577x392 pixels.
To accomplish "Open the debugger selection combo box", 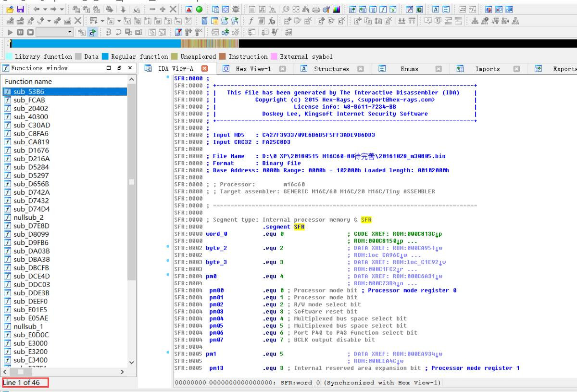I will (x=55, y=32).
